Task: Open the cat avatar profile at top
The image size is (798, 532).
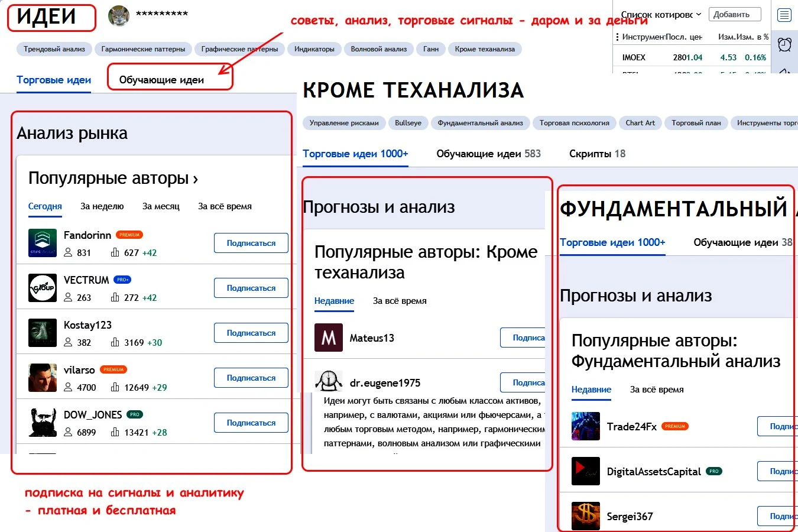Action: [119, 15]
